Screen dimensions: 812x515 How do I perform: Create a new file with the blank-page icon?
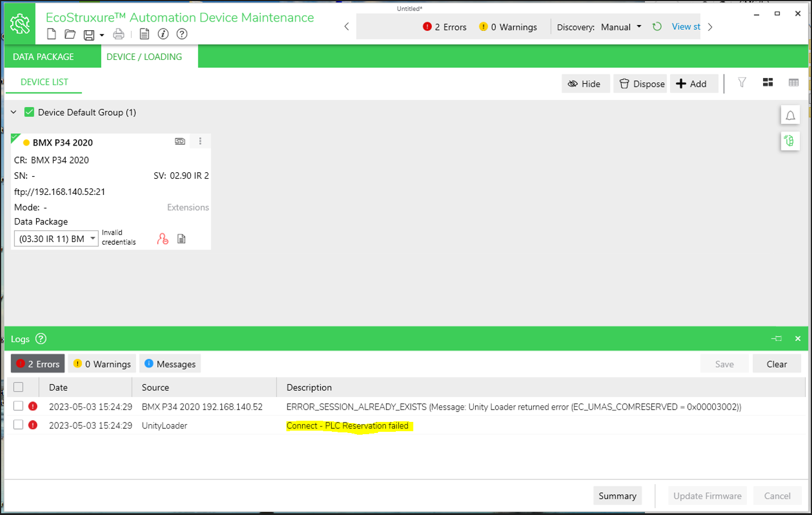(x=52, y=34)
